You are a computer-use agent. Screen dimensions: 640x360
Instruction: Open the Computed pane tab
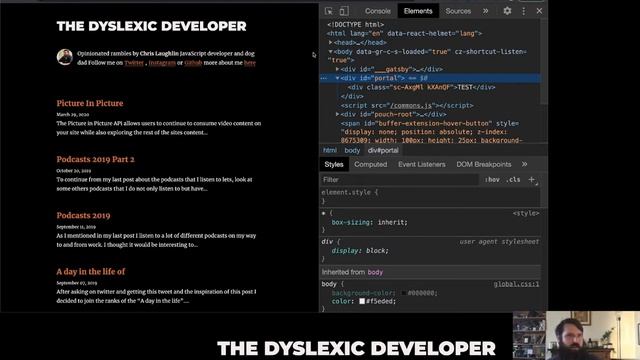371,164
